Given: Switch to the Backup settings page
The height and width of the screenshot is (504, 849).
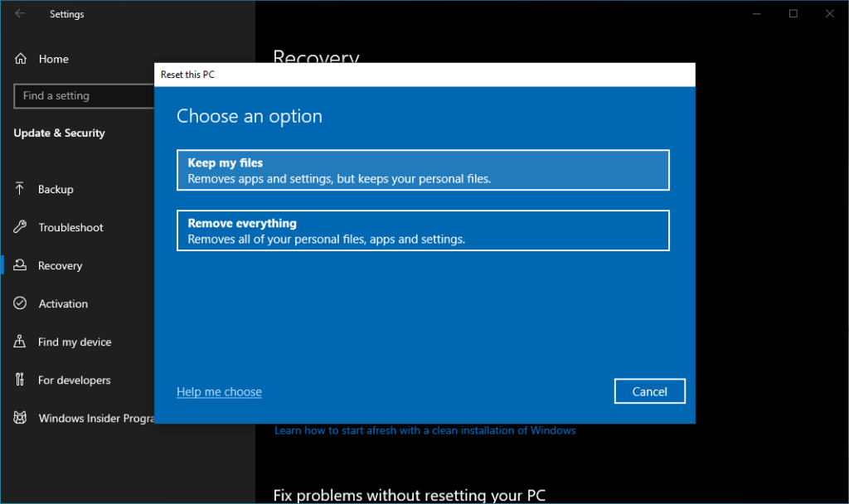Looking at the screenshot, I should pos(55,189).
